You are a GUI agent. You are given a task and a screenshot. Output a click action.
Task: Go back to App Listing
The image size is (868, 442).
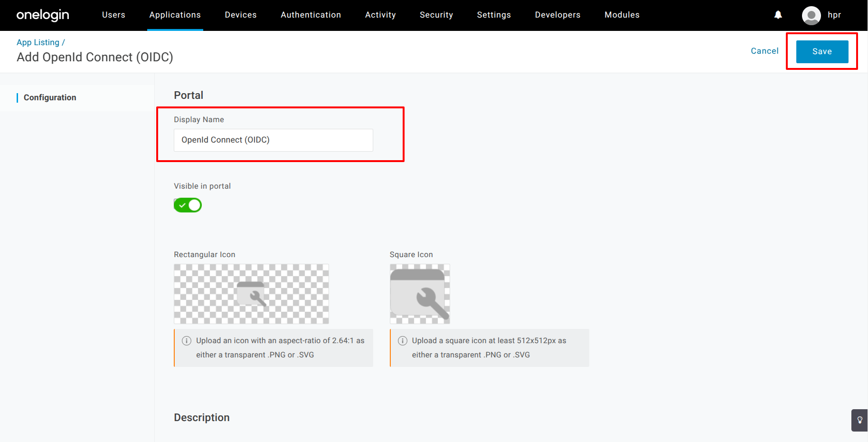coord(38,42)
